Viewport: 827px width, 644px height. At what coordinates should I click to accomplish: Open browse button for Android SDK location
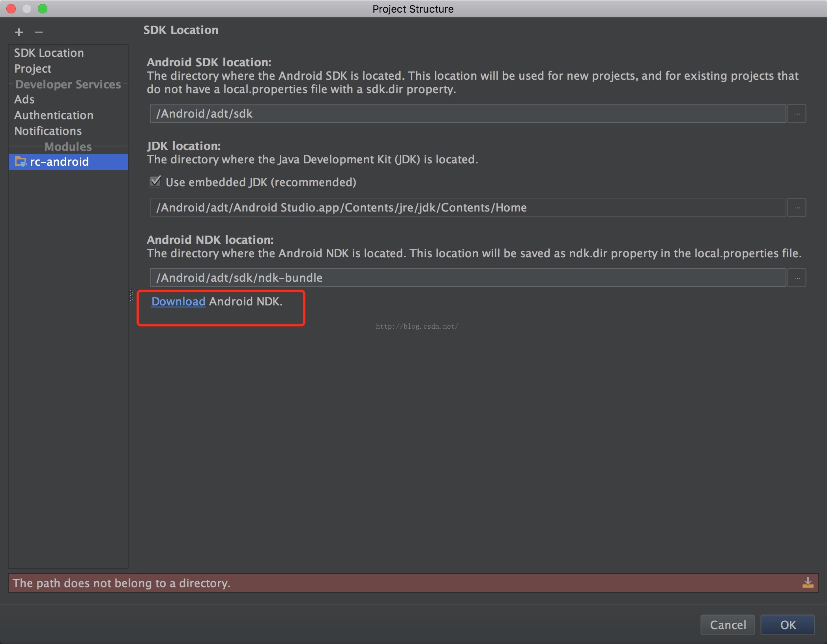point(797,114)
